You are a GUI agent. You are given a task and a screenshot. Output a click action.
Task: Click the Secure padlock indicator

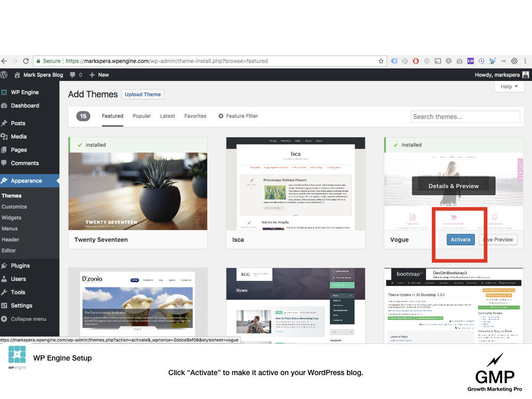coord(48,61)
